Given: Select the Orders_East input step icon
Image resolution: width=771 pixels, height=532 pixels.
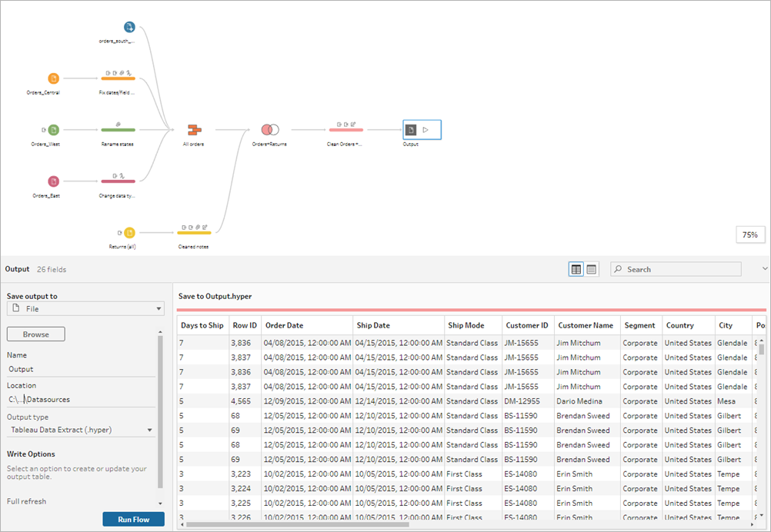Looking at the screenshot, I should coord(53,181).
